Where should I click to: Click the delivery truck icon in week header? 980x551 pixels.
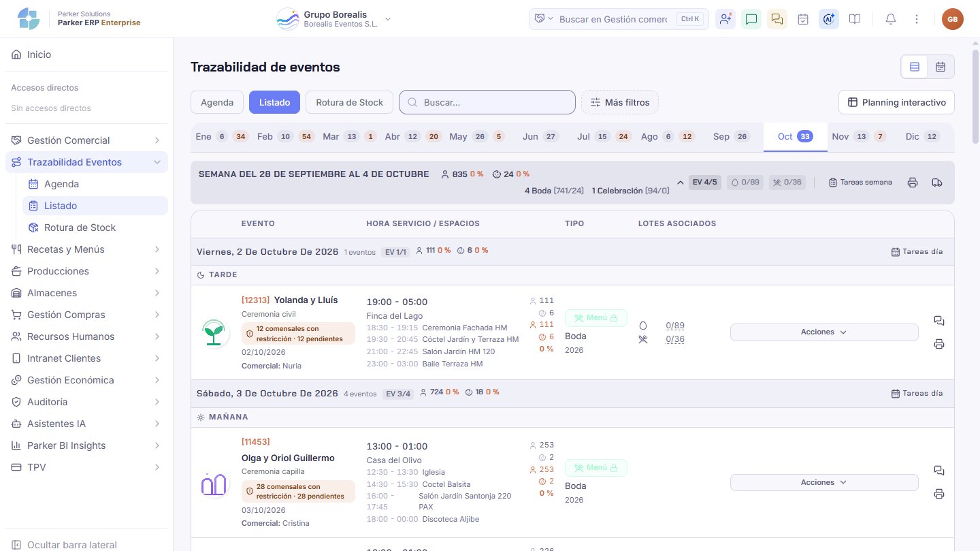937,183
